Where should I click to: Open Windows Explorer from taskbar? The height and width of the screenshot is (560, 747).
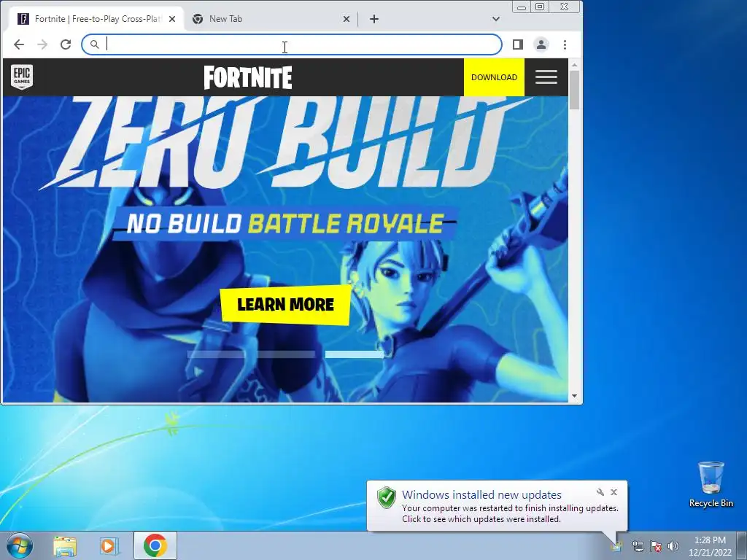pyautogui.click(x=65, y=546)
